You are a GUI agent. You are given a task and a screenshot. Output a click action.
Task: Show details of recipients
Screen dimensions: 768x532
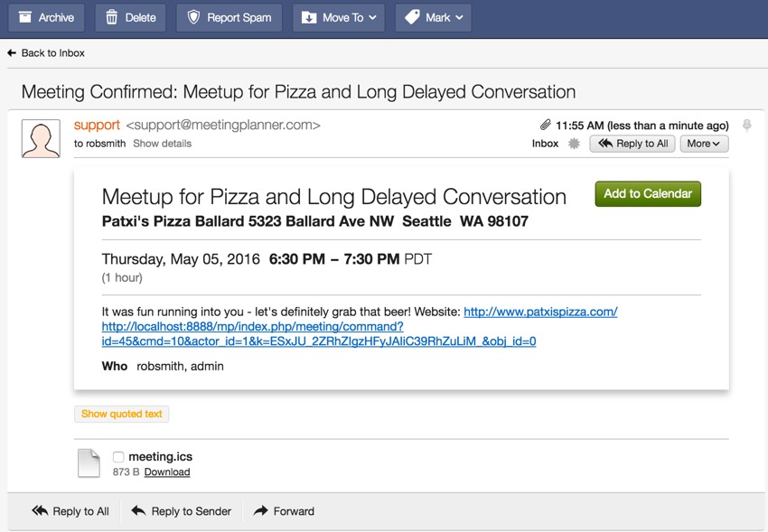(x=162, y=144)
